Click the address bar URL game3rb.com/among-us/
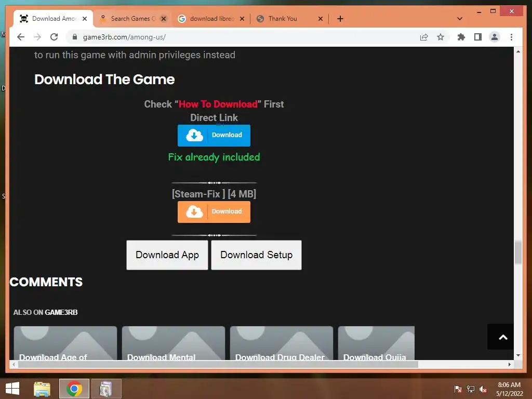The image size is (532, 399). [124, 37]
